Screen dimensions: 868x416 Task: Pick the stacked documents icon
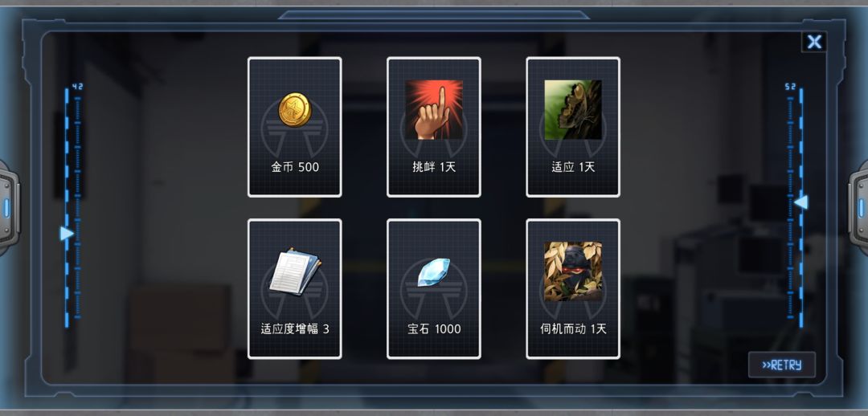(294, 271)
